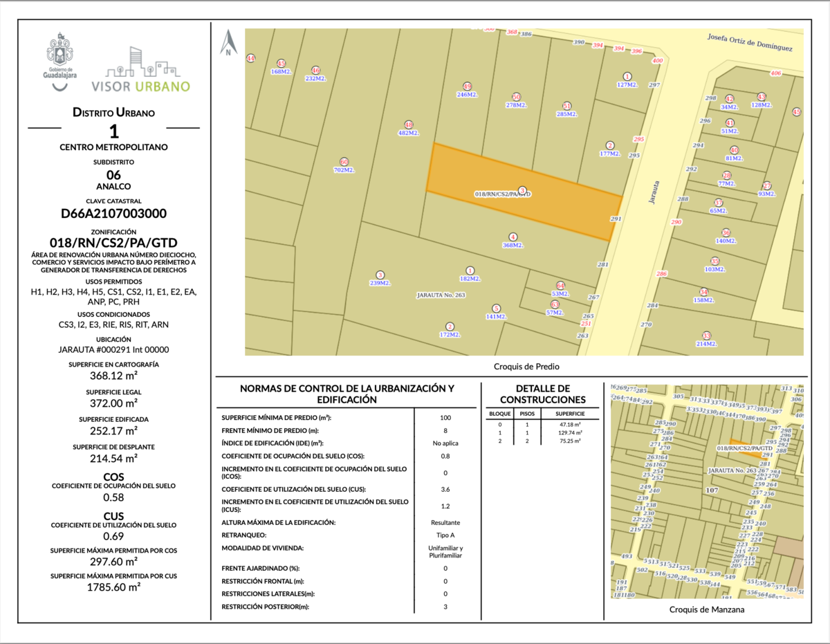Click the Normas de Control heading
The width and height of the screenshot is (830, 644).
347,394
